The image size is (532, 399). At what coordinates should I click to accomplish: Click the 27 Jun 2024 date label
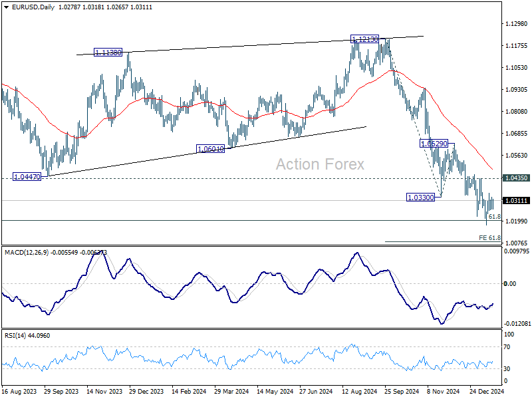pos(317,391)
